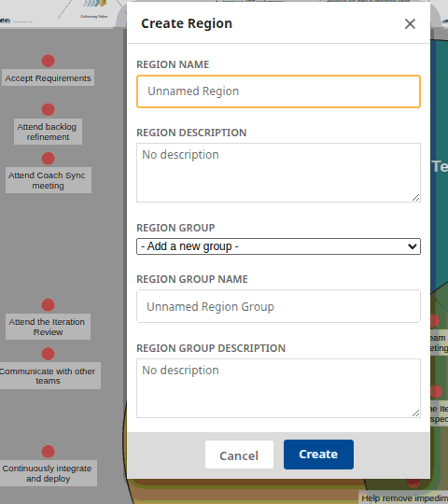The image size is (448, 504).
Task: Click the Create Region dialog title
Action: [187, 23]
